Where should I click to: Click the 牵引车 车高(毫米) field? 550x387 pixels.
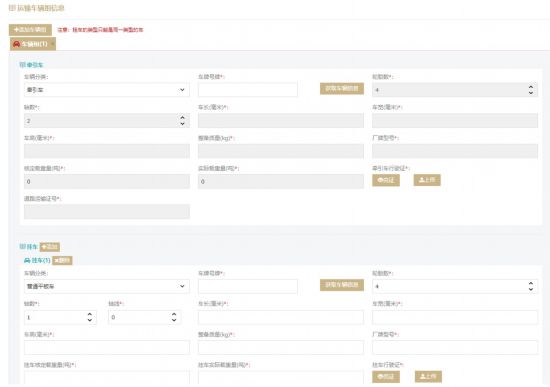point(107,151)
